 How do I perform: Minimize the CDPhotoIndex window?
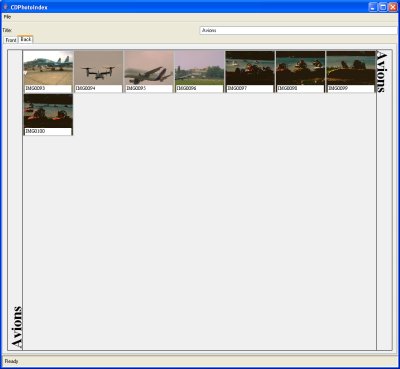click(x=373, y=7)
